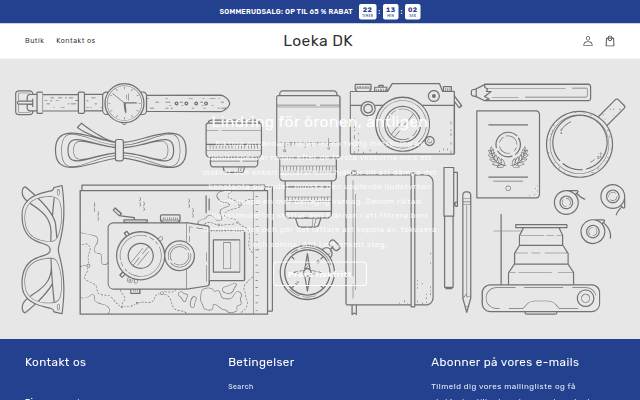Click the countdown box showing 22
Viewport: 640px width, 400px height.
(367, 11)
